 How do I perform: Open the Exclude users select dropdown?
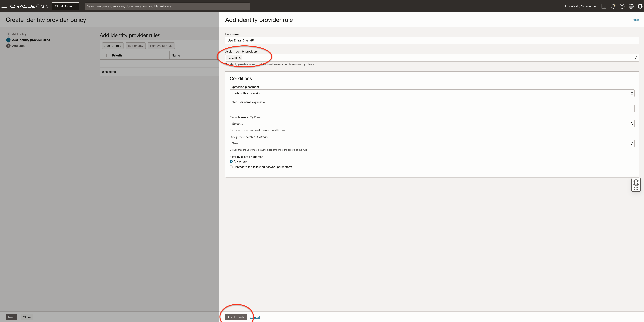(x=432, y=124)
